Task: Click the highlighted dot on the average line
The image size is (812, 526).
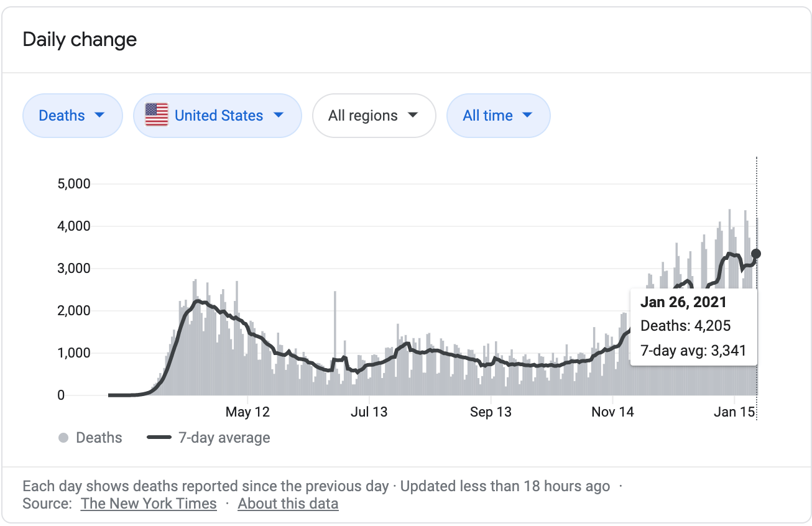Action: pos(756,254)
